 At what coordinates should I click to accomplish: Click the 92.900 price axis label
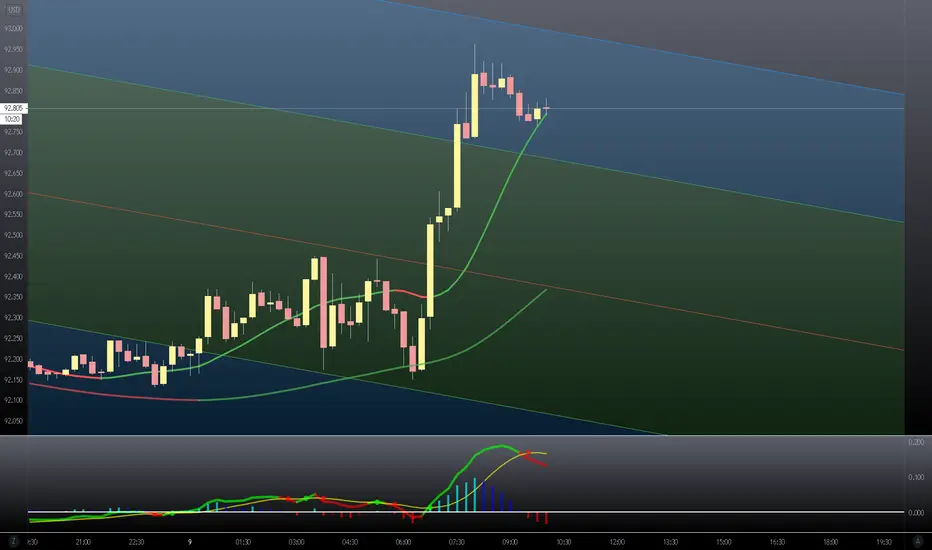coord(13,70)
